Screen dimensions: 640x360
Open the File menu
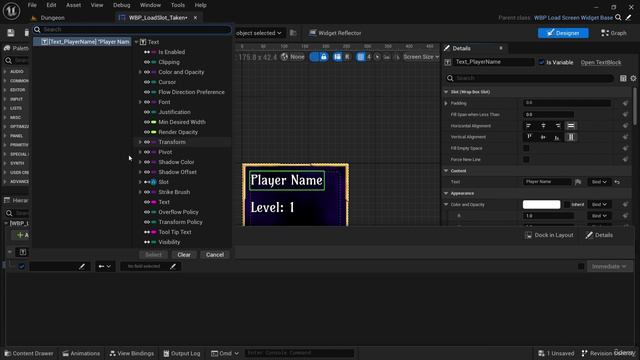(32, 5)
